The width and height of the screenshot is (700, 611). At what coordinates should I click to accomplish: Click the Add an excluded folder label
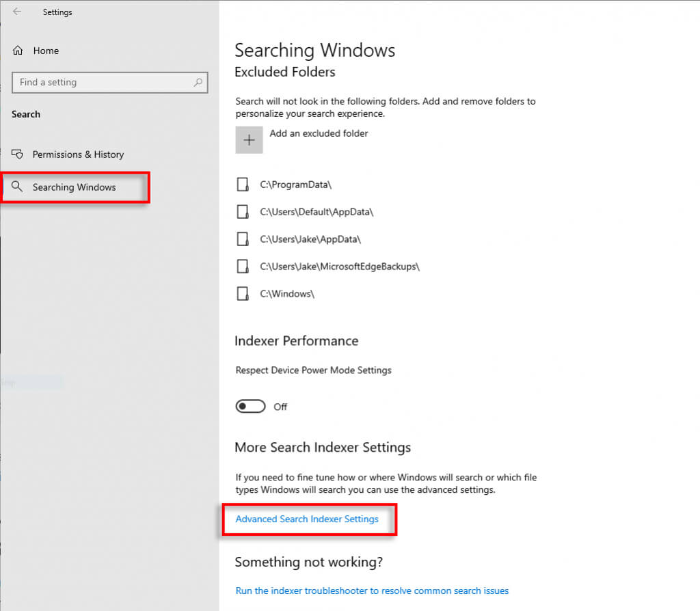(319, 133)
